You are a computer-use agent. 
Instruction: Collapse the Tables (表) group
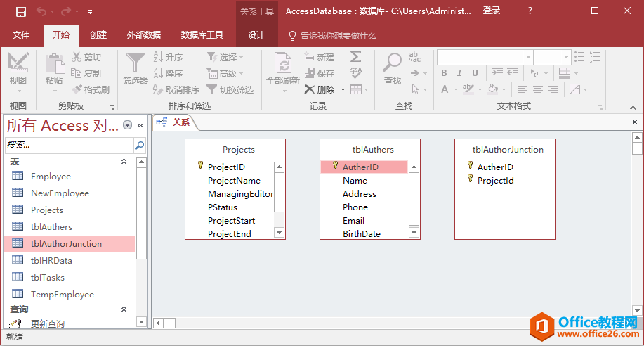pyautogui.click(x=124, y=162)
